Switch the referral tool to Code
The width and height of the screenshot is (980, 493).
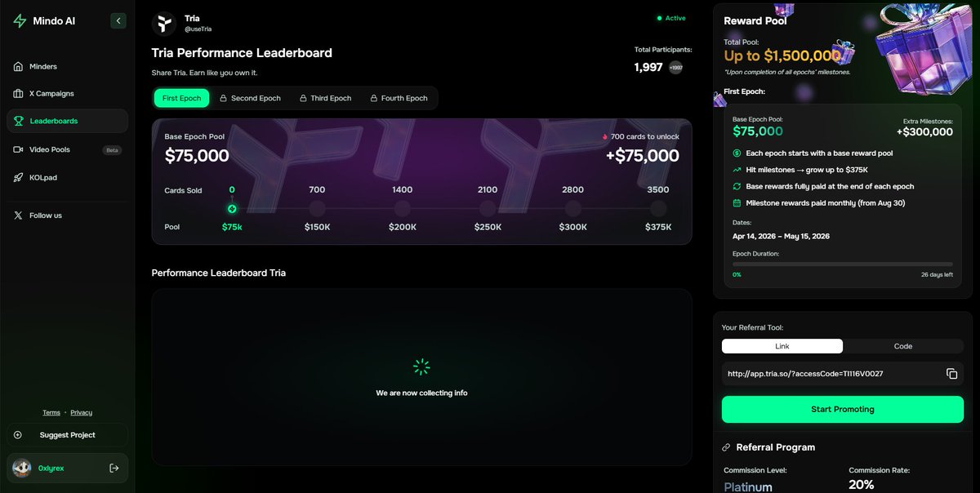(902, 346)
